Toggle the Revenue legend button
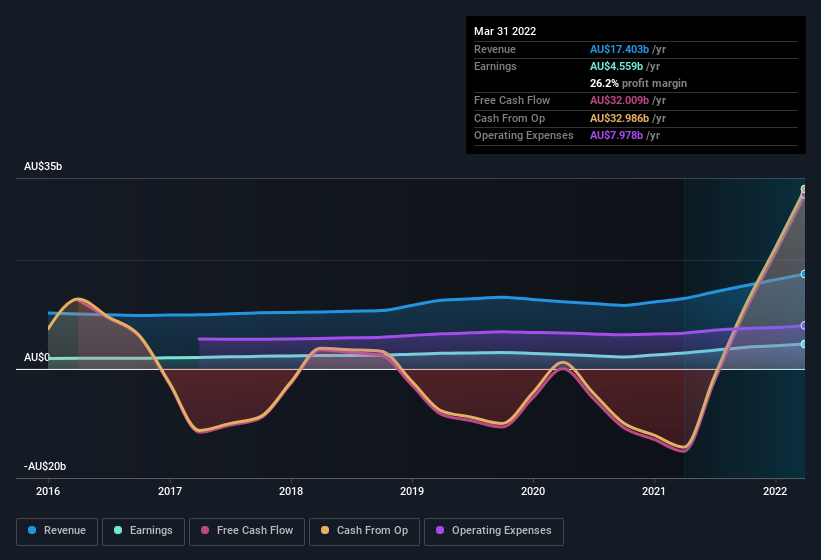Viewport: 821px width, 560px height. (x=57, y=531)
